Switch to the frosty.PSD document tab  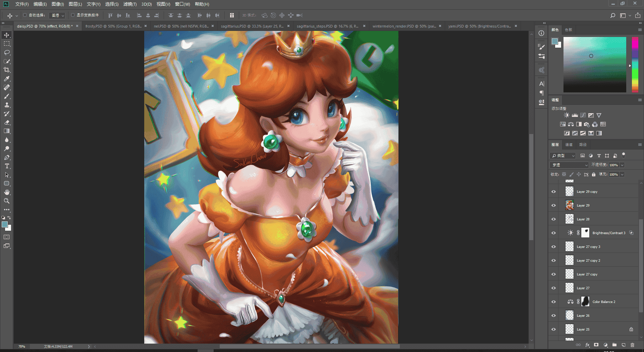pyautogui.click(x=113, y=26)
